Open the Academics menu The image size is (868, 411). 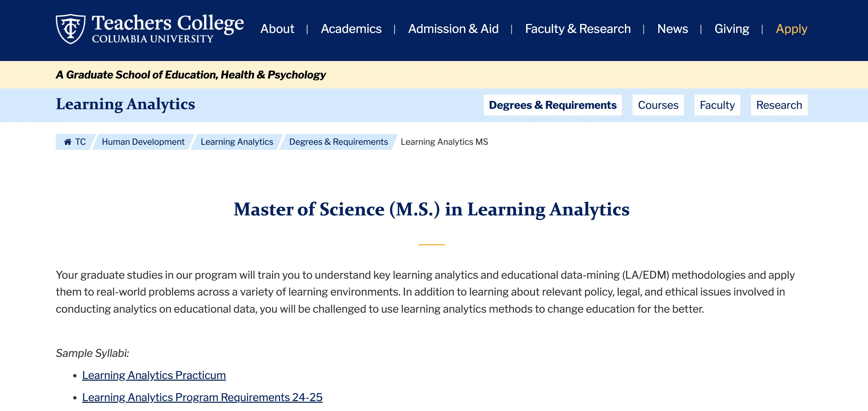[351, 29]
